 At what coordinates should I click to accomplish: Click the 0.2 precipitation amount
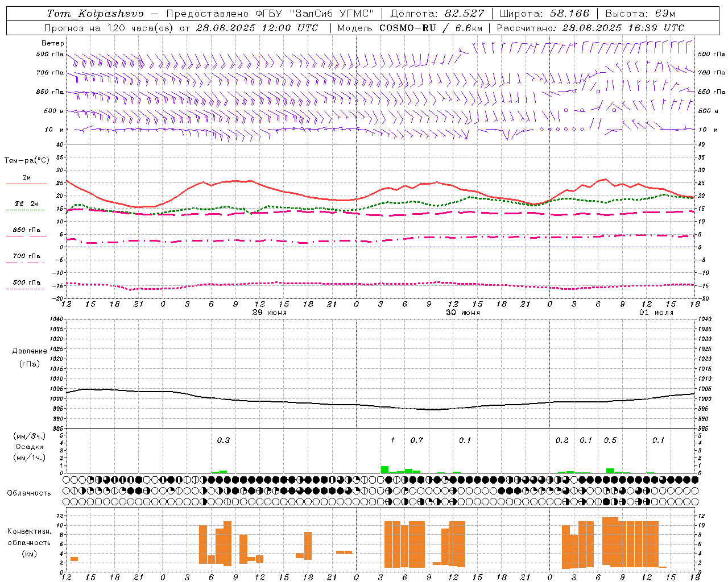pyautogui.click(x=562, y=440)
